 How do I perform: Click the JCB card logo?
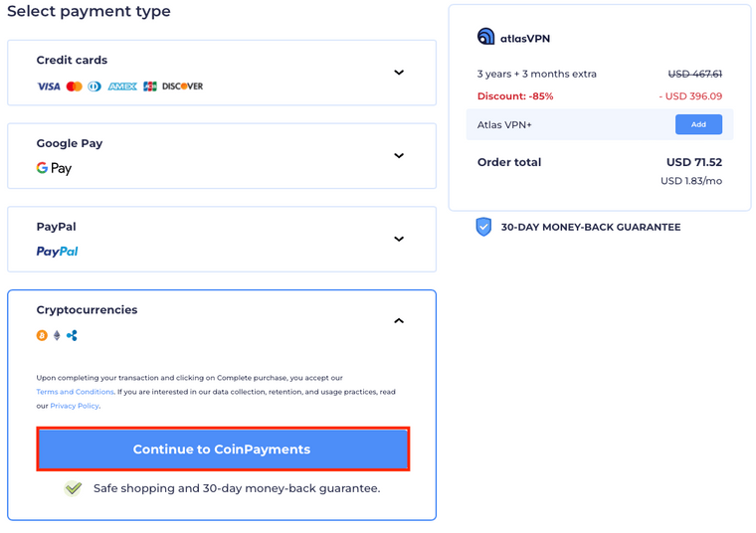point(150,87)
